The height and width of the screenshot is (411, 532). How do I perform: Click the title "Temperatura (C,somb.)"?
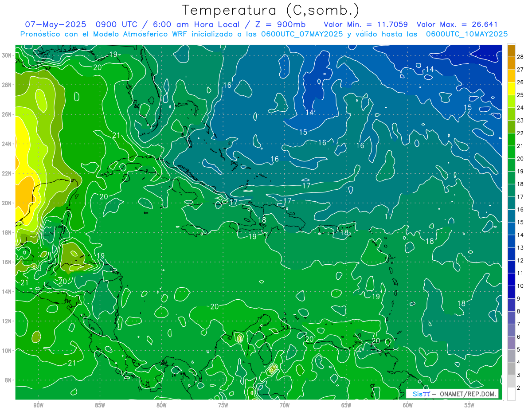(x=271, y=10)
